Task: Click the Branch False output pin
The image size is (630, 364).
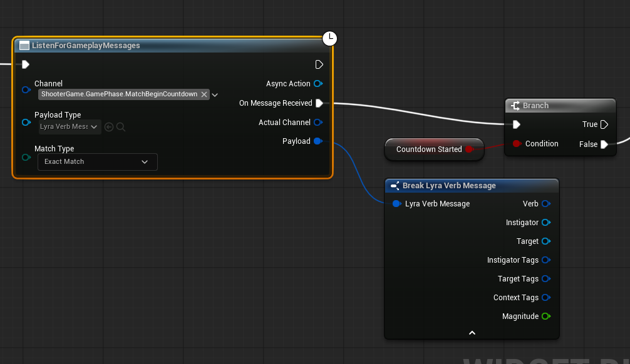Action: 604,144
